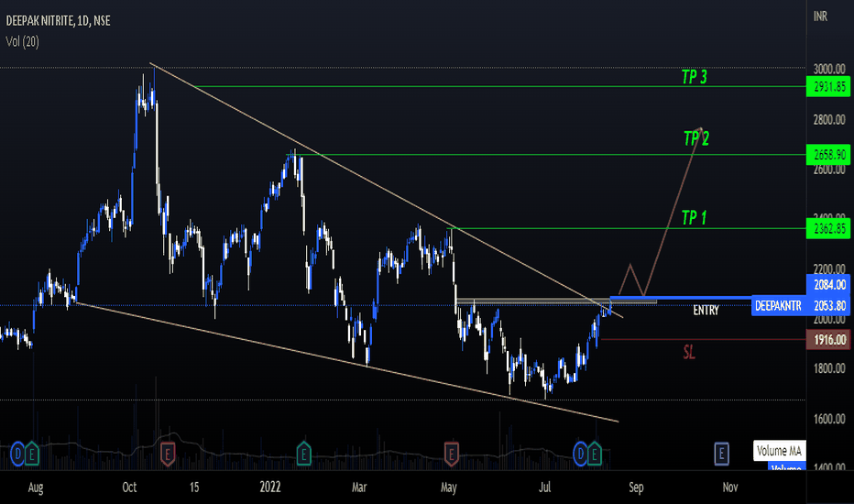Click the Mar time axis label
Viewport: 854px width, 504px height.
(x=359, y=488)
